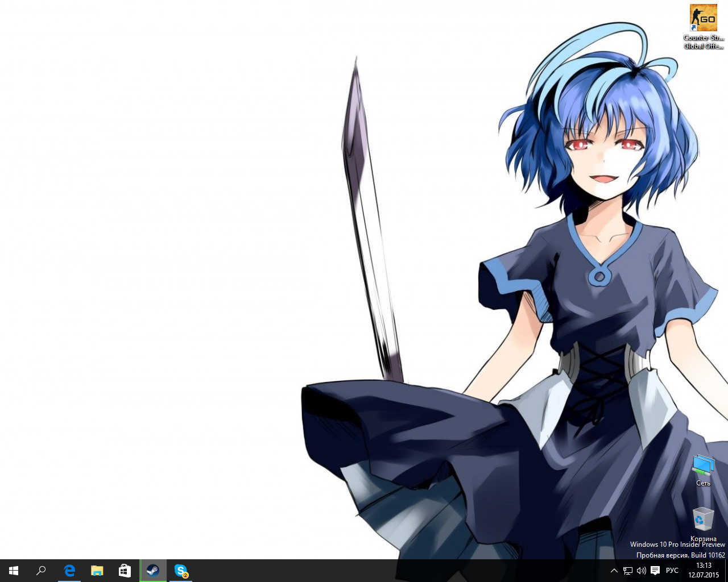Expand the hidden system tray icons chevron
Viewport: 728px width, 582px height.
pyautogui.click(x=614, y=571)
